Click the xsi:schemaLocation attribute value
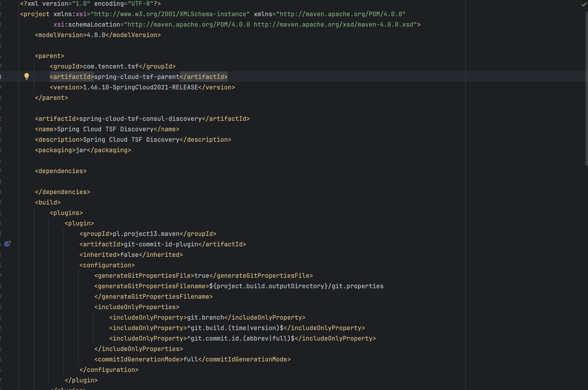This screenshot has height=390, width=588. [271, 25]
